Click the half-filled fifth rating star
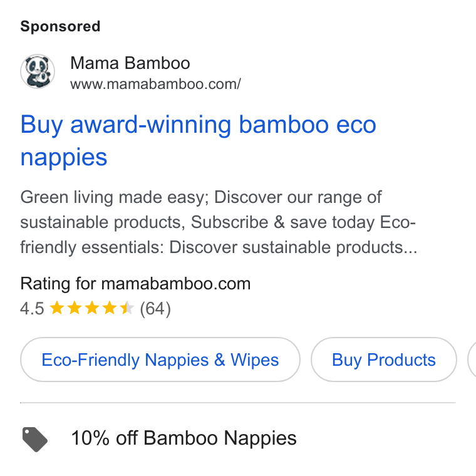The image size is (476, 476). [127, 308]
